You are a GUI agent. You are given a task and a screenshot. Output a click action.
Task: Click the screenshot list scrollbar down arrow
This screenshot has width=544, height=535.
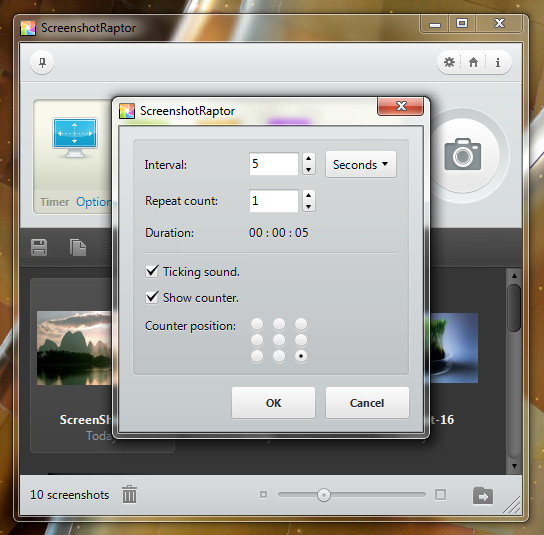[x=514, y=466]
